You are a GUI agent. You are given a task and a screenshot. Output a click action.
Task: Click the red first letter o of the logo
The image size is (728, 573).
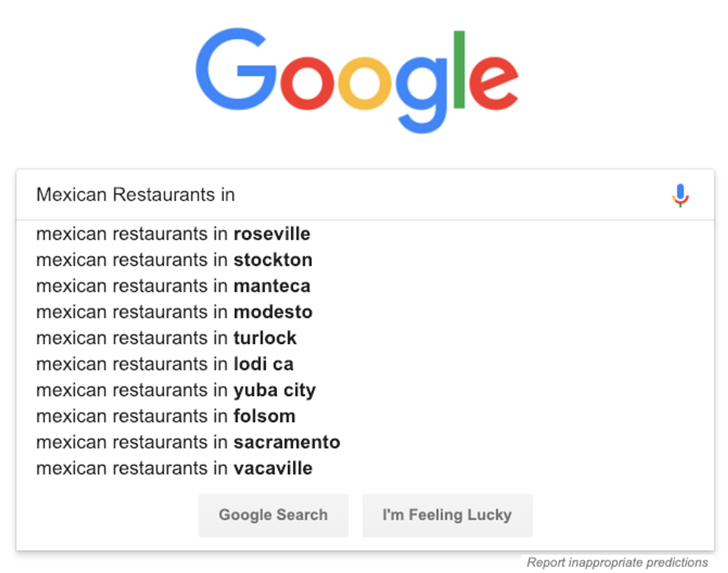pyautogui.click(x=307, y=83)
